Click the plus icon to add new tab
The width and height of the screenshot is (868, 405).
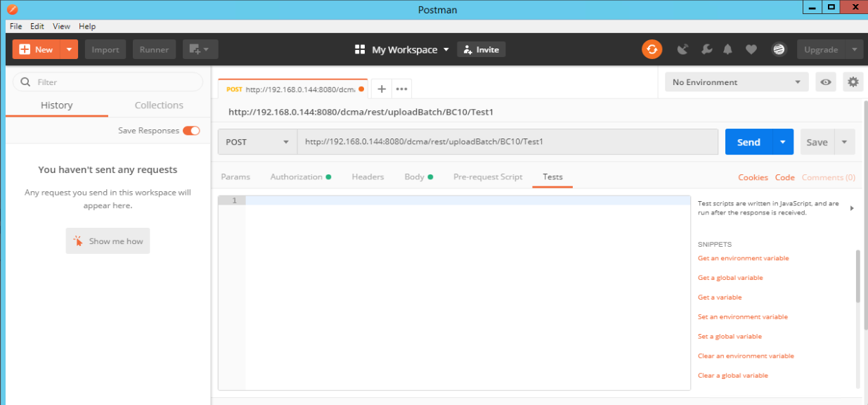[x=382, y=89]
